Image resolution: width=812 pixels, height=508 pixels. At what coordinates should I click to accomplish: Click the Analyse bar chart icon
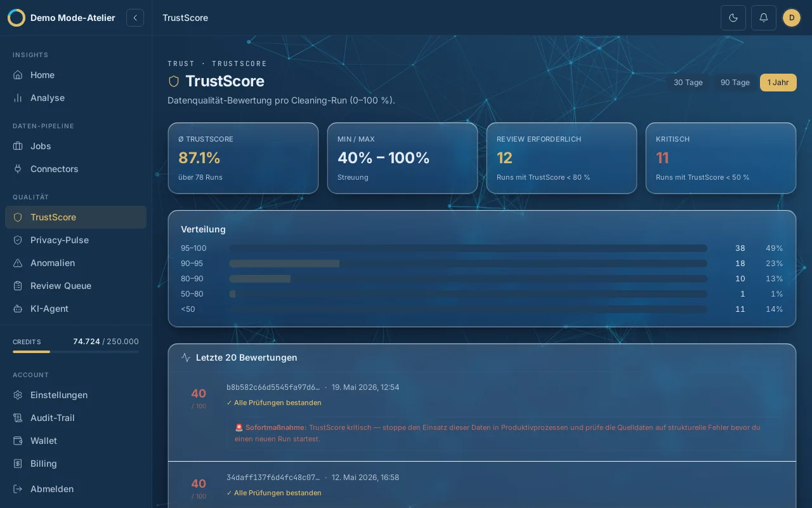18,98
